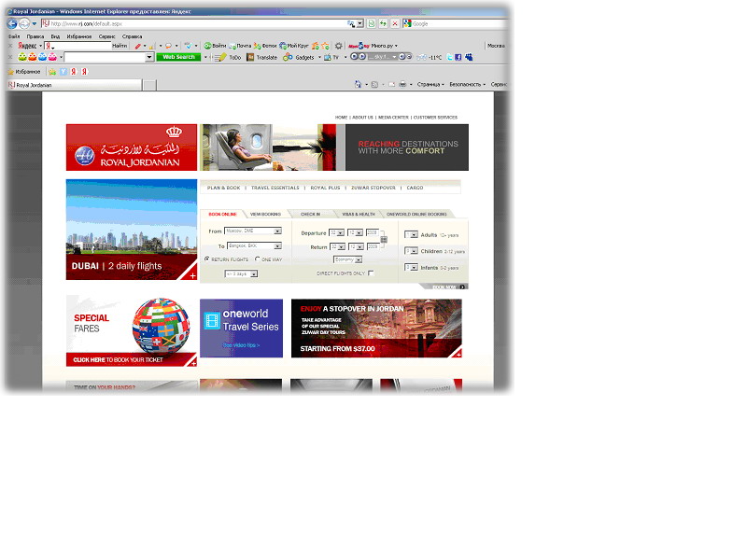Open the Справка help menu

[132, 36]
